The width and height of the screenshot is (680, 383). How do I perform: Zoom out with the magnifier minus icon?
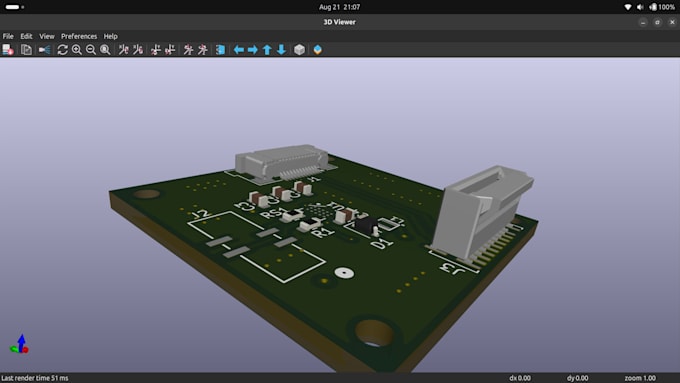pos(91,50)
